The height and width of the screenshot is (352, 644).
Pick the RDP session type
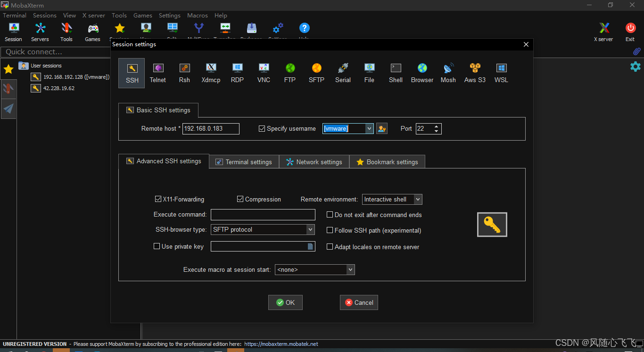pos(237,73)
